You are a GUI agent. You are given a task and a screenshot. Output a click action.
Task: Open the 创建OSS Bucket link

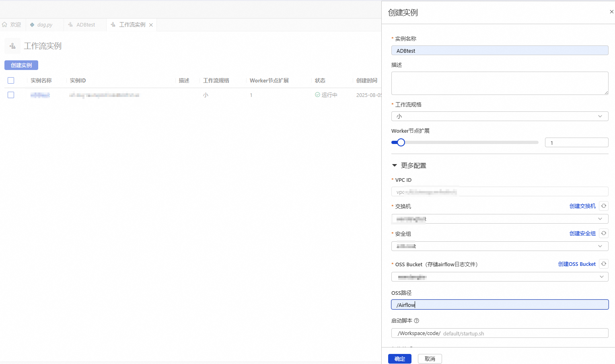point(577,264)
